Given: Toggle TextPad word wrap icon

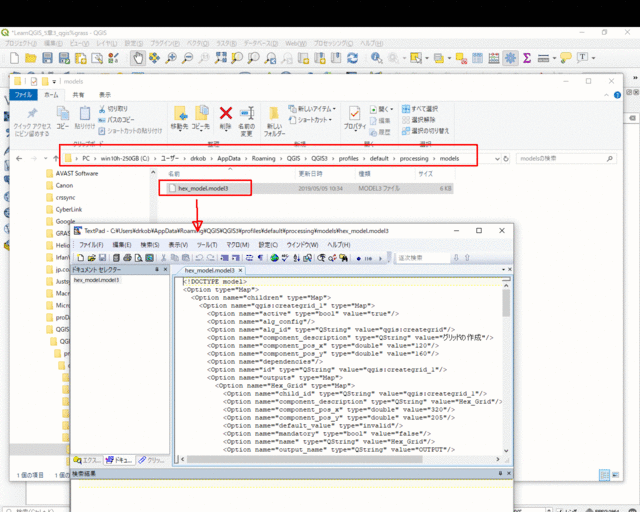Looking at the screenshot, I should [x=249, y=258].
